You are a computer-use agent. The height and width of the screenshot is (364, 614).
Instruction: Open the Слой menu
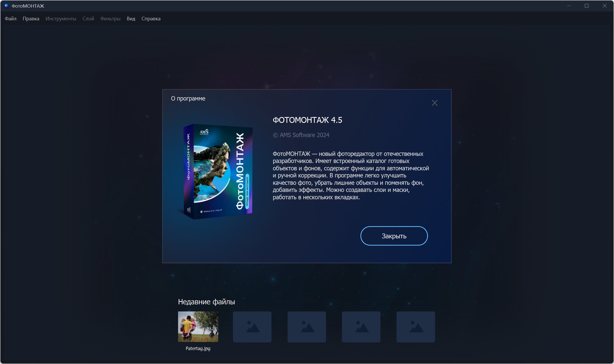[x=88, y=19]
